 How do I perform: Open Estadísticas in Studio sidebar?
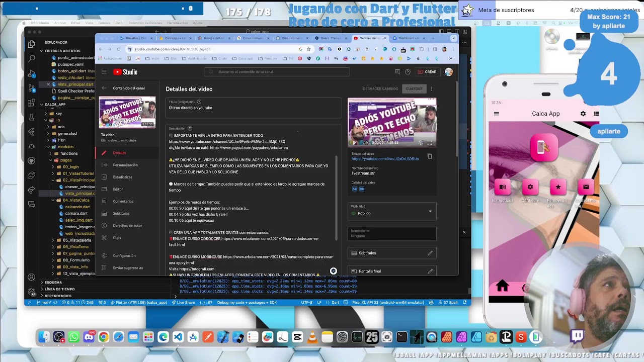127,177
